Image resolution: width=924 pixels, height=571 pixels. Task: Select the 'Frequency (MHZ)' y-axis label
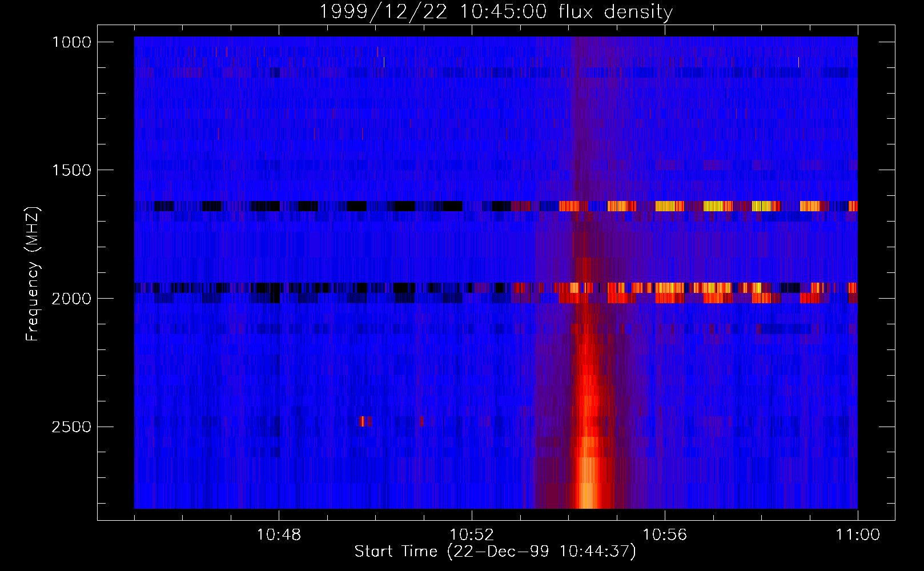(x=33, y=274)
